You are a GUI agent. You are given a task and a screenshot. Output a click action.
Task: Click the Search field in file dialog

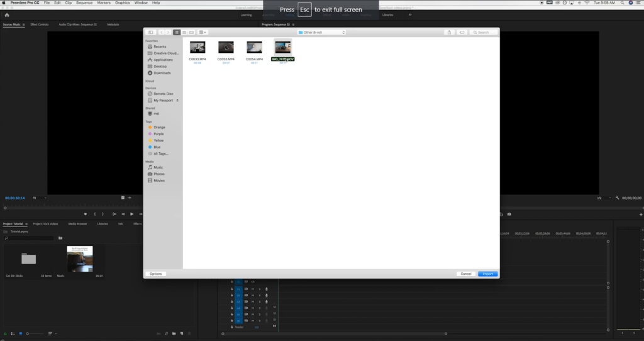click(x=484, y=32)
